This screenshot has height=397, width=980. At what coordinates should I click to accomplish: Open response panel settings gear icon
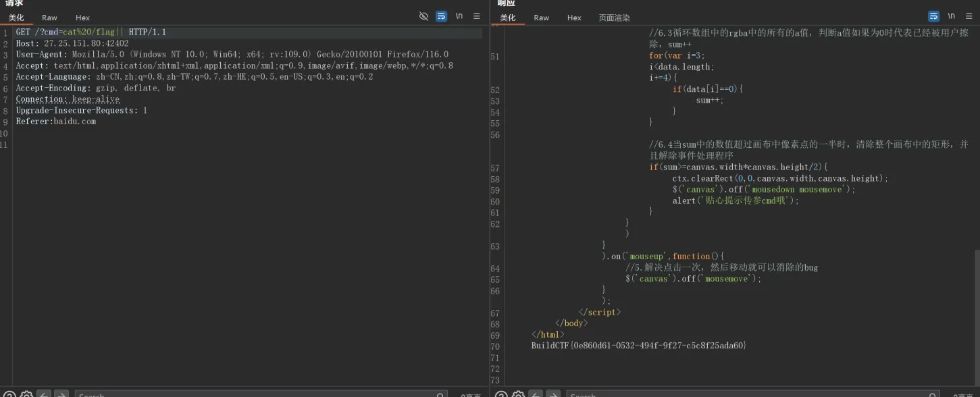pyautogui.click(x=518, y=394)
